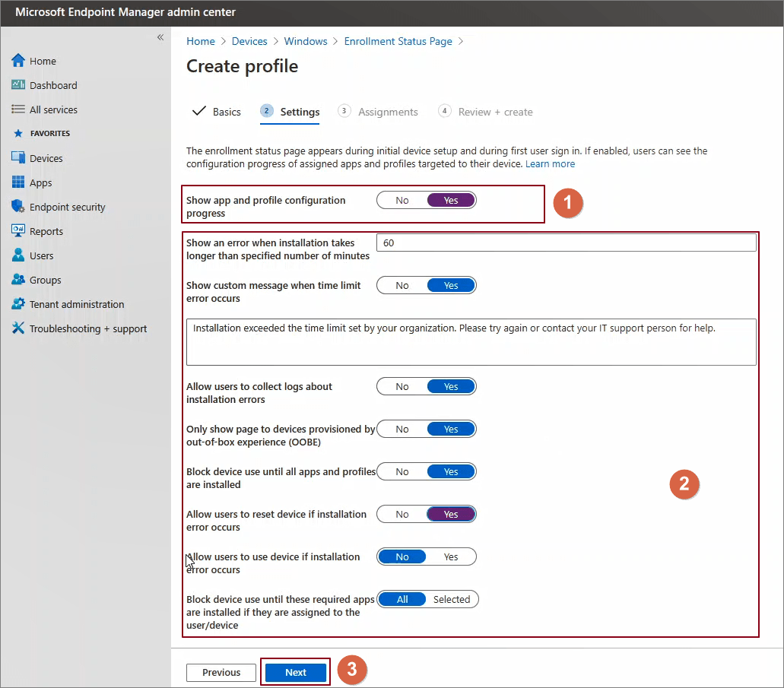Click the Devices breadcrumb link
This screenshot has height=688, width=784.
(x=249, y=41)
